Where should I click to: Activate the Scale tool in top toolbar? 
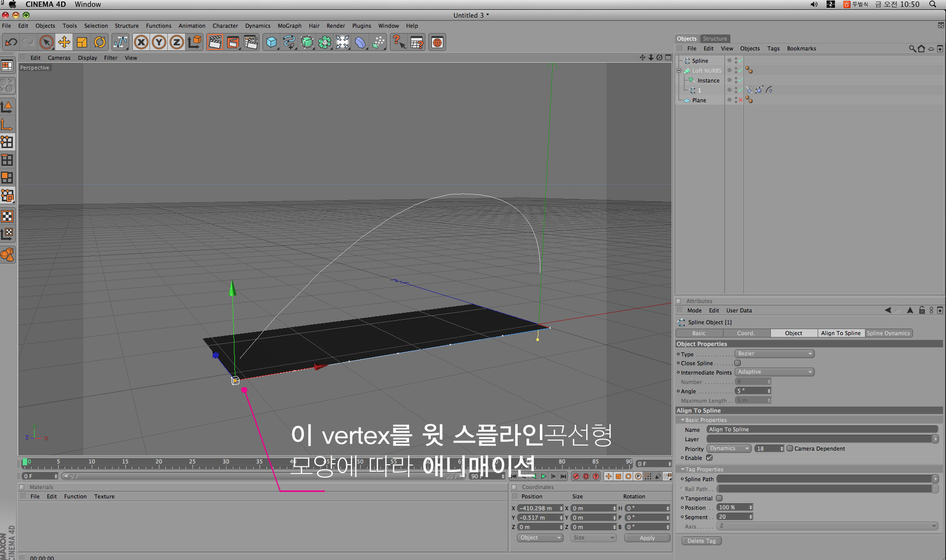point(82,42)
